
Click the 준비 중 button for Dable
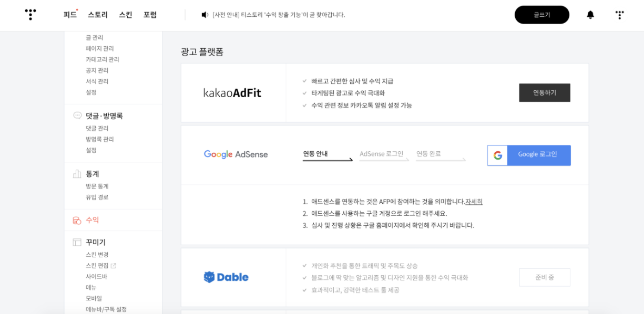545,277
